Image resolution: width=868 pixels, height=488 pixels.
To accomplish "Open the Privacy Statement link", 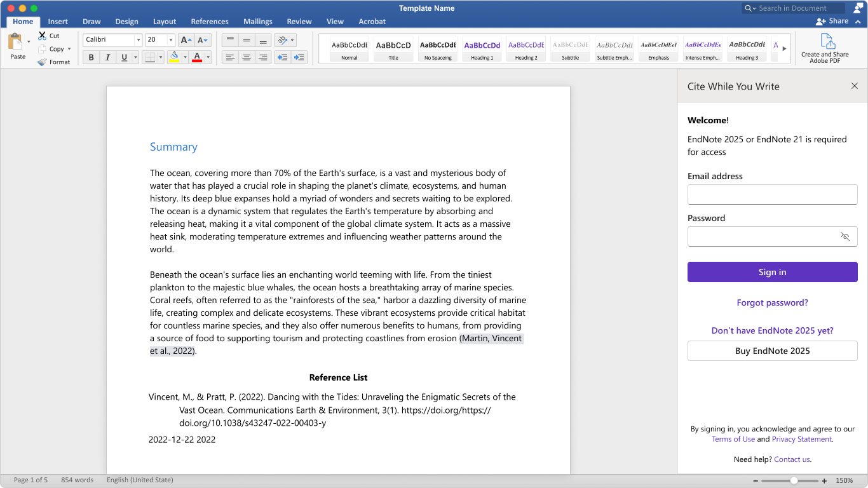I will 802,439.
